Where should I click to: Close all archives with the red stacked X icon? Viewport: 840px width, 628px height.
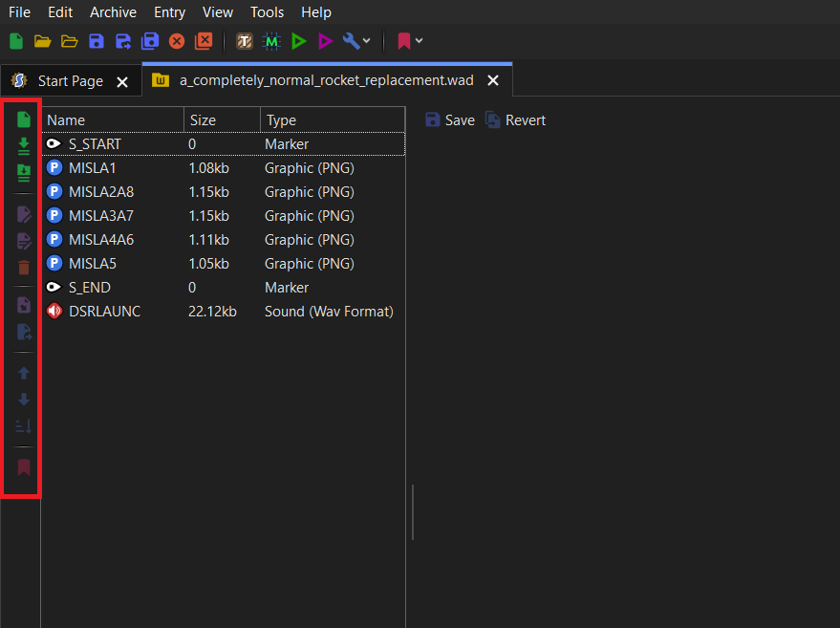click(x=204, y=41)
